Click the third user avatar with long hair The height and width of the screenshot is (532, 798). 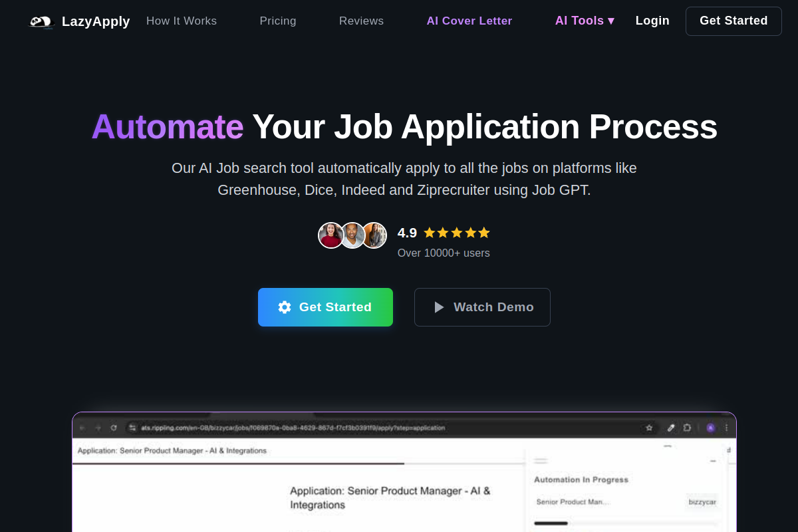click(x=375, y=235)
